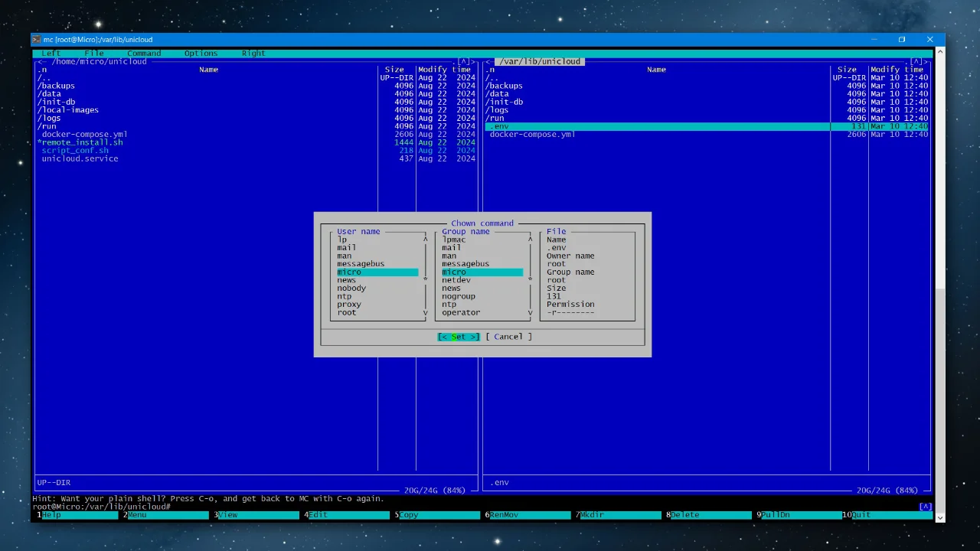Click the 7 Mkdir function key
Screen dimensions: 980x551
[619, 515]
